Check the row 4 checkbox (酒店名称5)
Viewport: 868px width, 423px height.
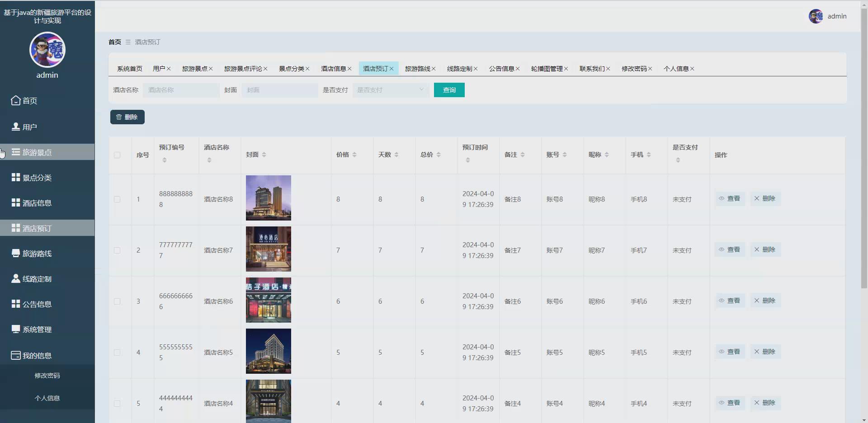point(117,352)
